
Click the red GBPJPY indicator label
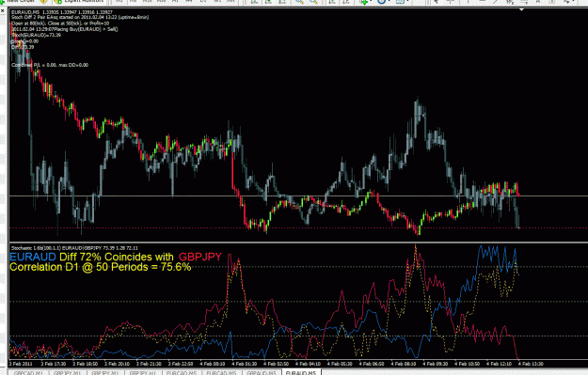tap(200, 257)
